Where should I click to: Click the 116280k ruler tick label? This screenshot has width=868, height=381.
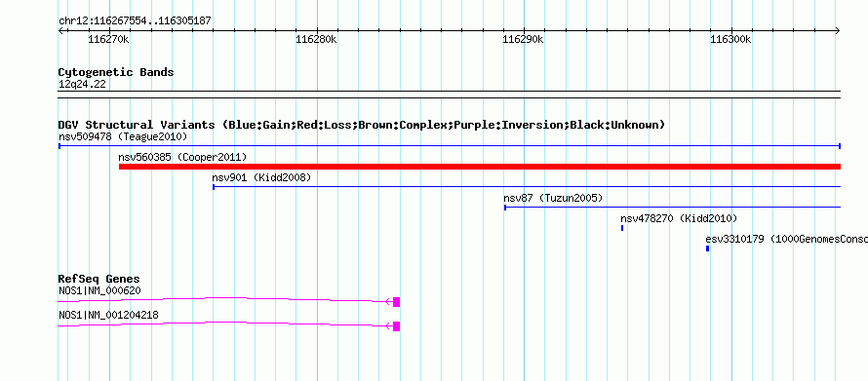316,39
